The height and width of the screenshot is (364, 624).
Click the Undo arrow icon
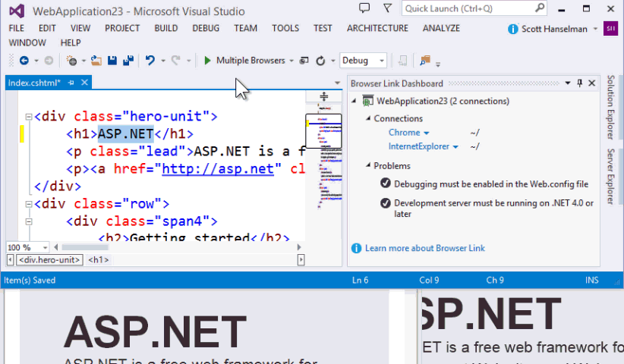150,61
